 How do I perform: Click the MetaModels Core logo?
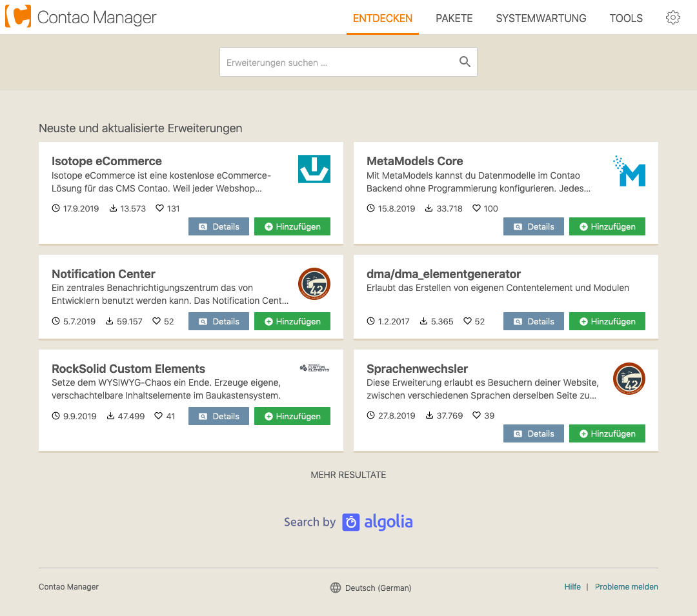pos(629,170)
